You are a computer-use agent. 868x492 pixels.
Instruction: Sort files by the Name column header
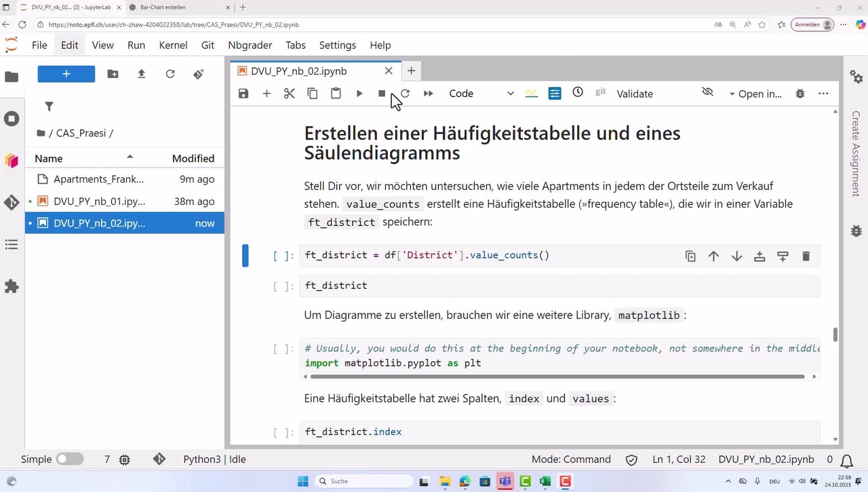tap(49, 158)
